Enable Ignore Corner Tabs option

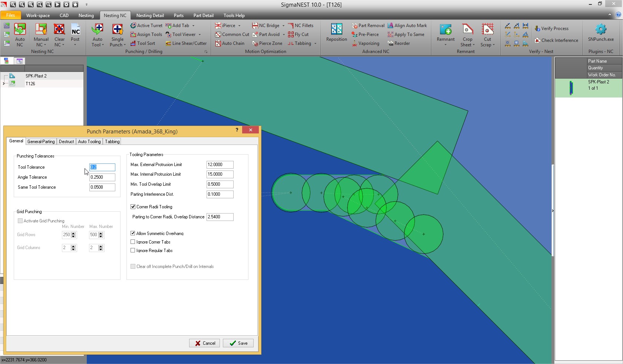(x=133, y=242)
